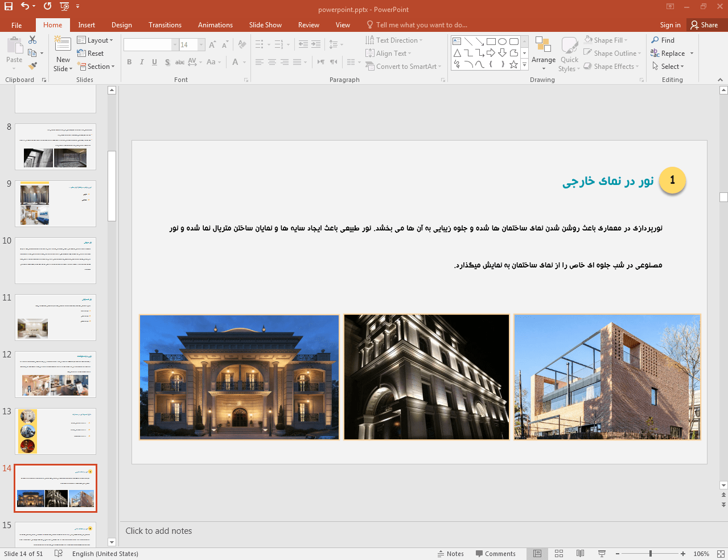Enable underline formatting
The image size is (728, 560).
pos(154,62)
